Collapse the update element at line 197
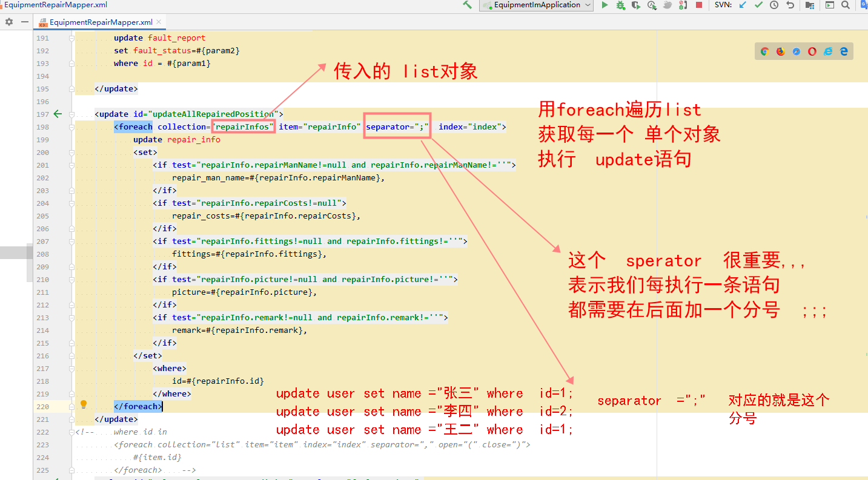Image resolution: width=868 pixels, height=480 pixels. point(71,114)
